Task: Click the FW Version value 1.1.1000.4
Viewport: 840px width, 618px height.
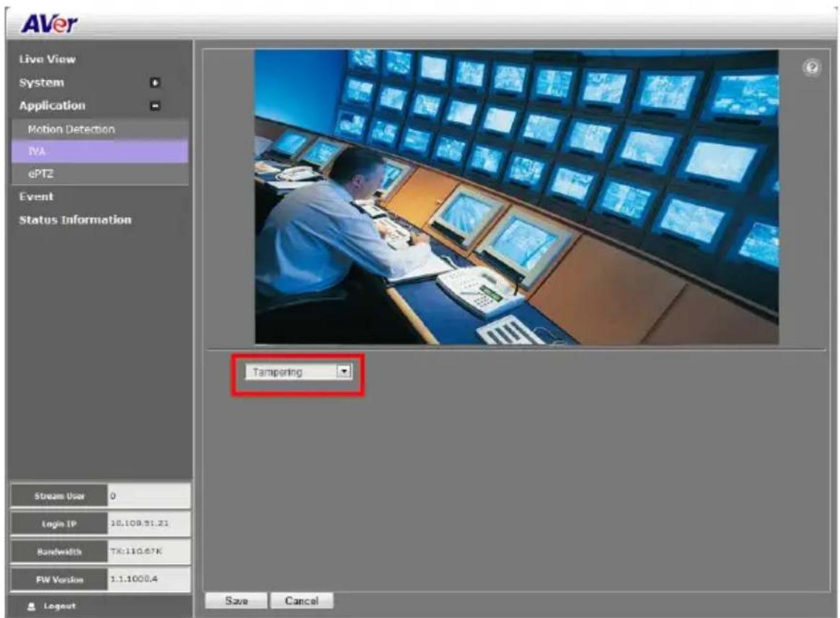Action: pos(149,579)
